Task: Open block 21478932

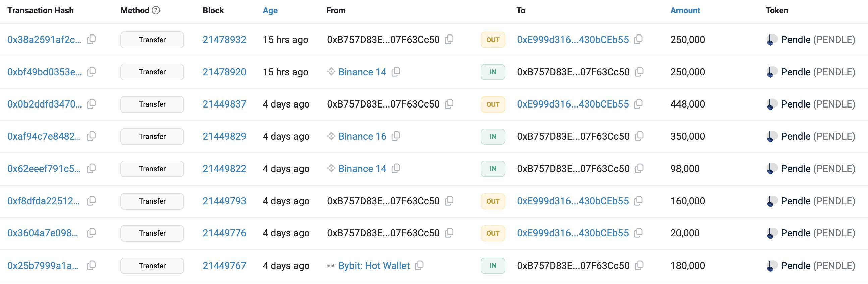Action: tap(224, 40)
